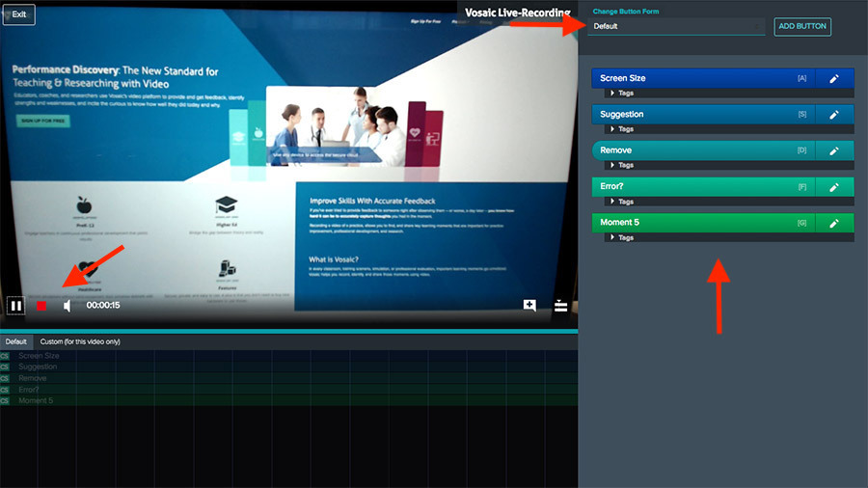The width and height of the screenshot is (868, 488).
Task: Select the Error? timeline row
Action: (x=289, y=390)
